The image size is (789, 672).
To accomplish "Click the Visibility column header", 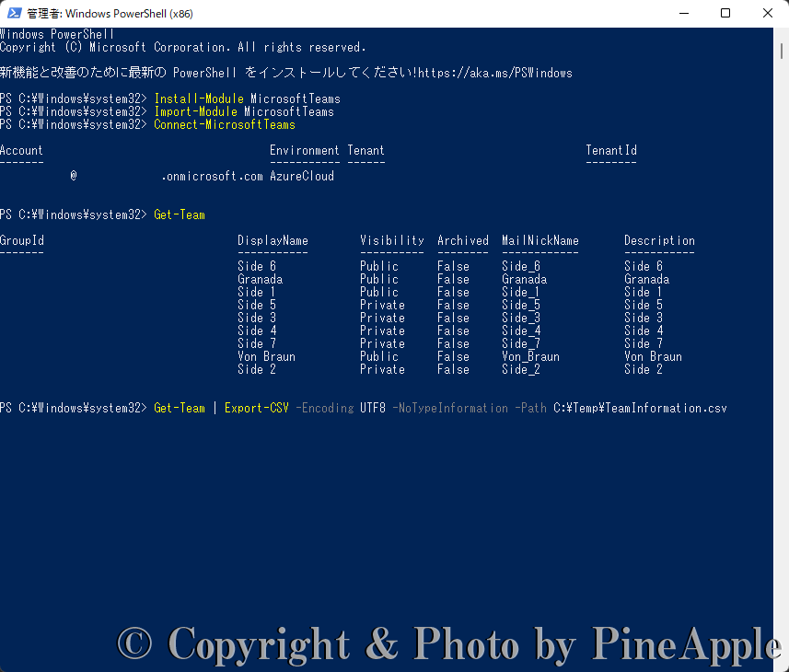I will [x=392, y=241].
